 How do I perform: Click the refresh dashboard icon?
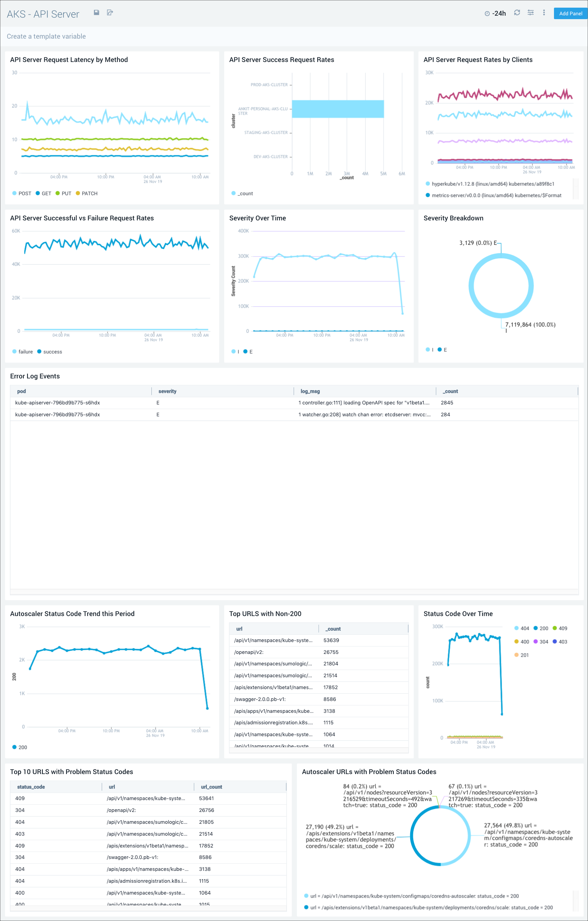(x=517, y=13)
